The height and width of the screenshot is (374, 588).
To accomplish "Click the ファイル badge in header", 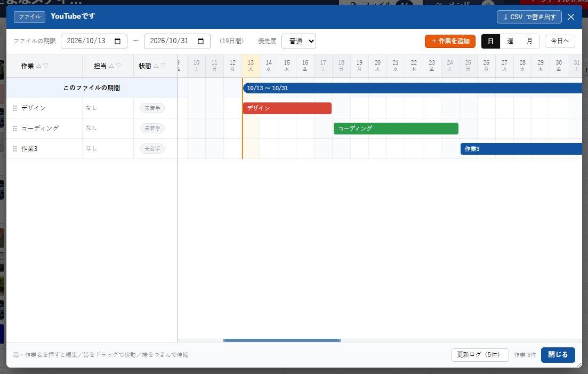I will click(30, 17).
